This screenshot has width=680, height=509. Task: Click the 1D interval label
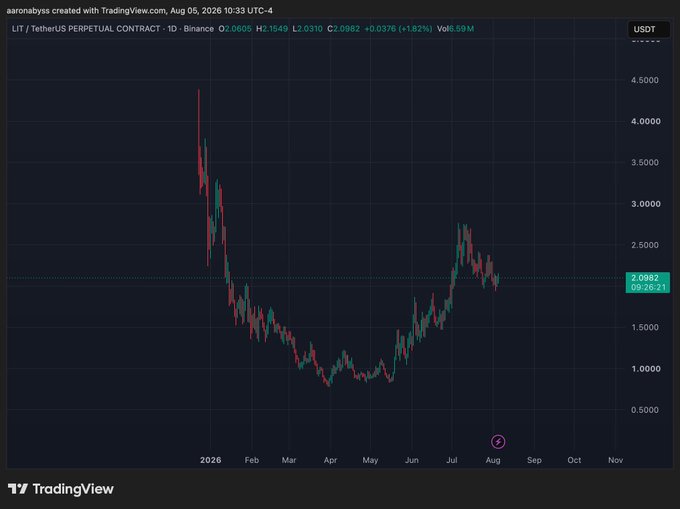(x=172, y=29)
